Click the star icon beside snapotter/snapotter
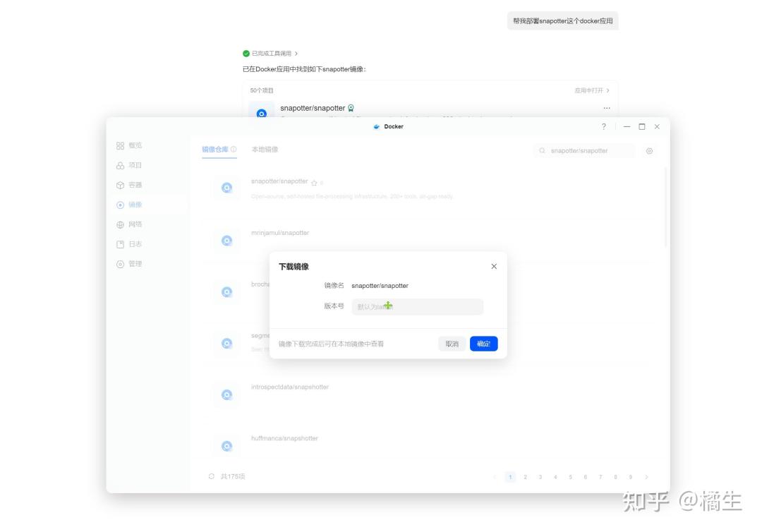 click(x=314, y=183)
